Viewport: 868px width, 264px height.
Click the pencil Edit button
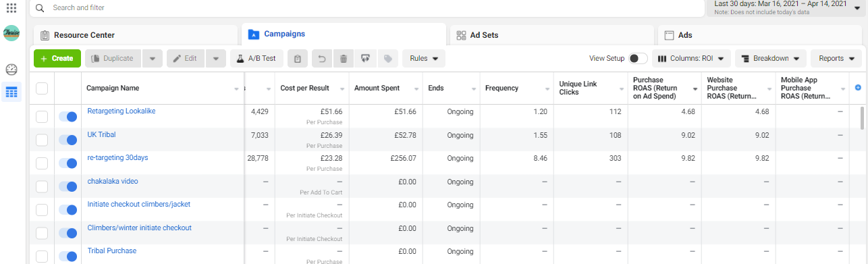coord(186,59)
